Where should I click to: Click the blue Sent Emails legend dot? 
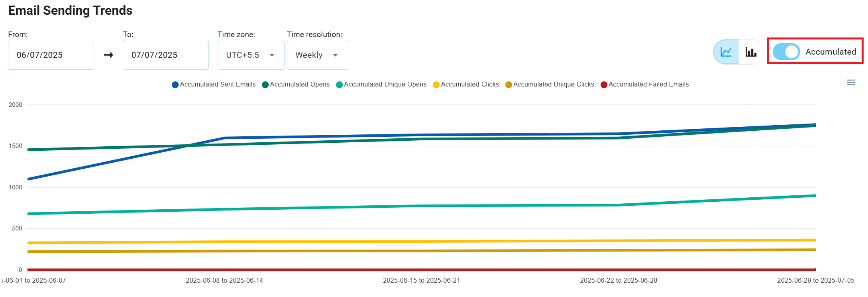(175, 85)
